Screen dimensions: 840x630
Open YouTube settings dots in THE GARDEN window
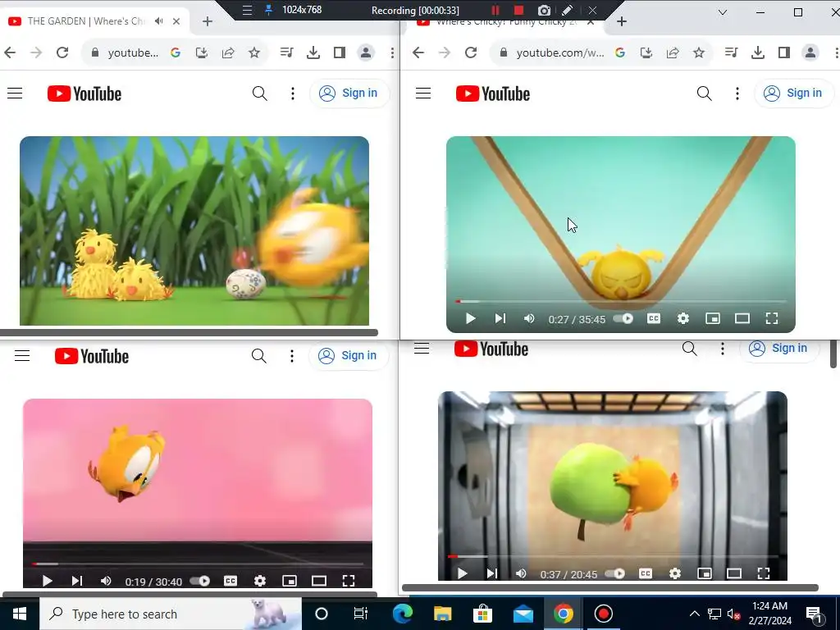coord(293,94)
